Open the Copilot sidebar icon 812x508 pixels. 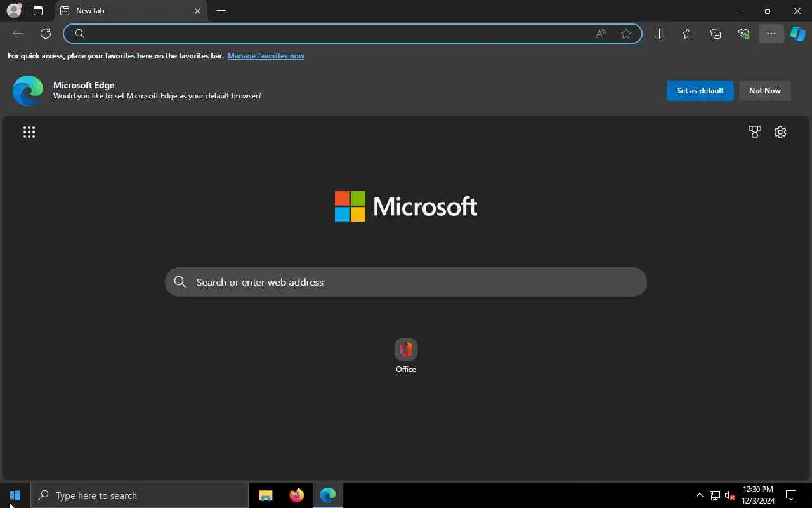[x=798, y=34]
